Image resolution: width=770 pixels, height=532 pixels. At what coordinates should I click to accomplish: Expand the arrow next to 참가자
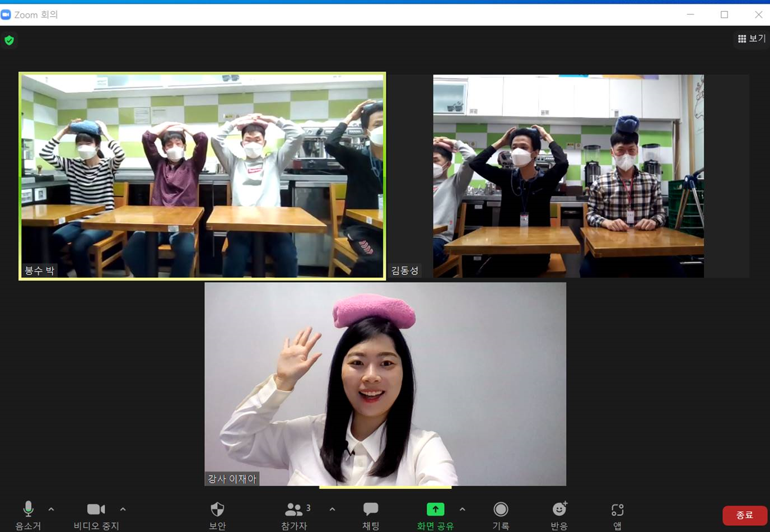pos(332,509)
